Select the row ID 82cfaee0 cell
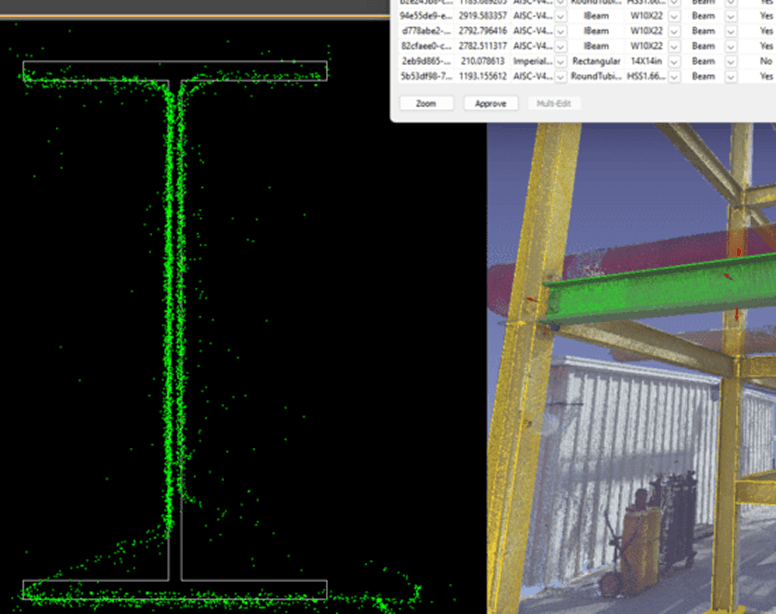The height and width of the screenshot is (614, 776). 426,46
